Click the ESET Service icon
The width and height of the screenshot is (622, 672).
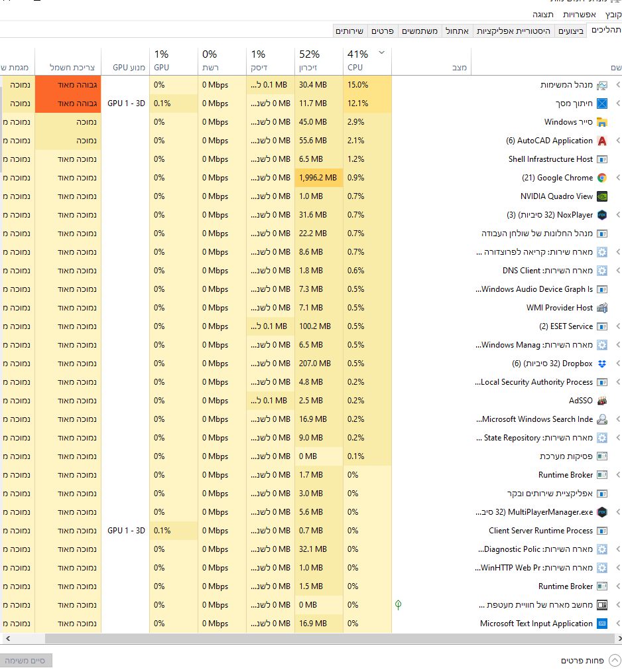602,326
